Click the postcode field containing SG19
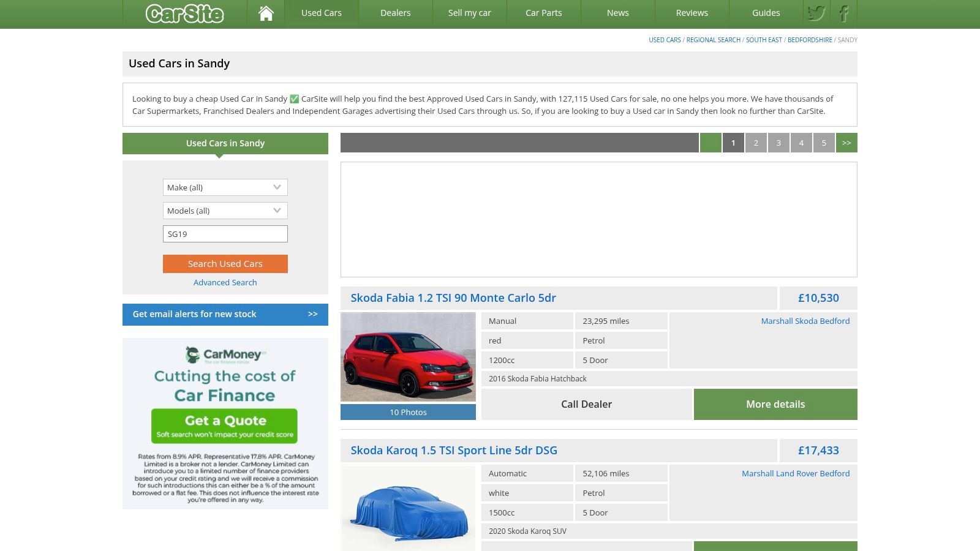 (x=225, y=234)
